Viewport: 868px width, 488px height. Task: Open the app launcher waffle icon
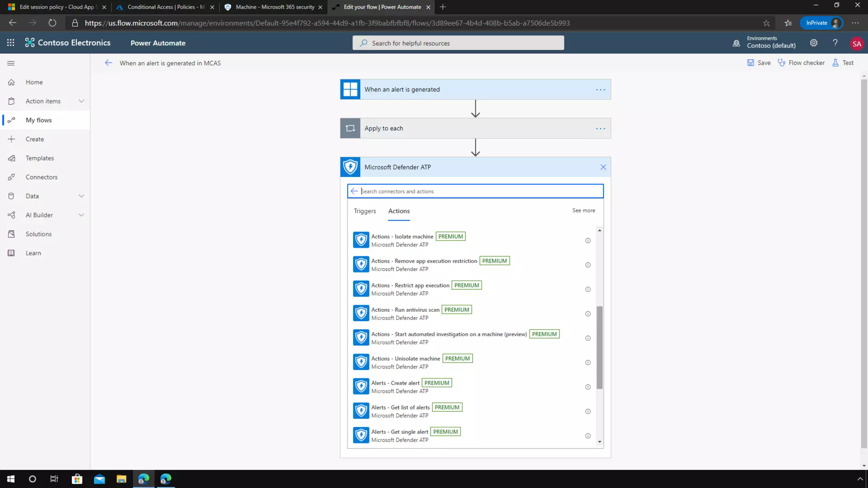coord(11,43)
